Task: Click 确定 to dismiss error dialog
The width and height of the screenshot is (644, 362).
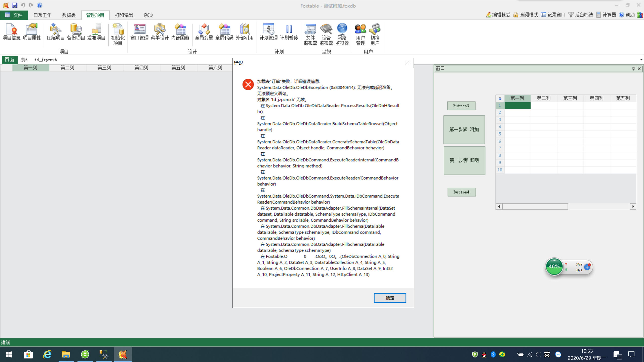Action: click(390, 298)
